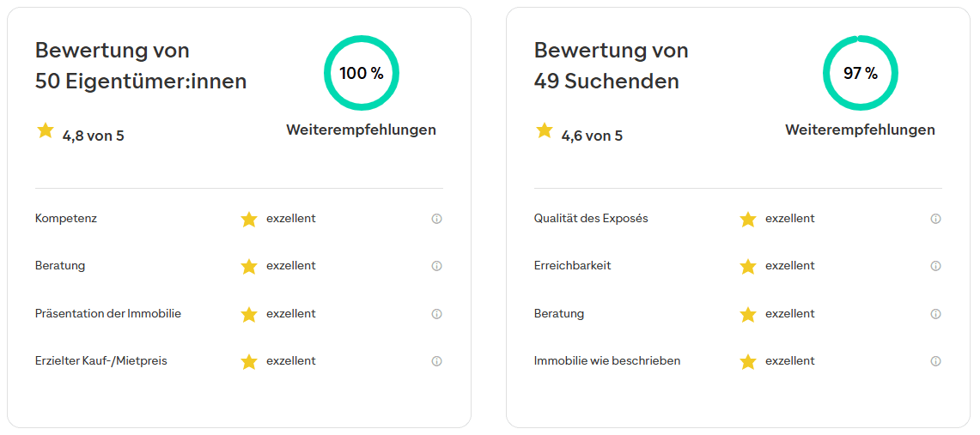Show info for Immobilie wie beschrieben

pos(935,361)
